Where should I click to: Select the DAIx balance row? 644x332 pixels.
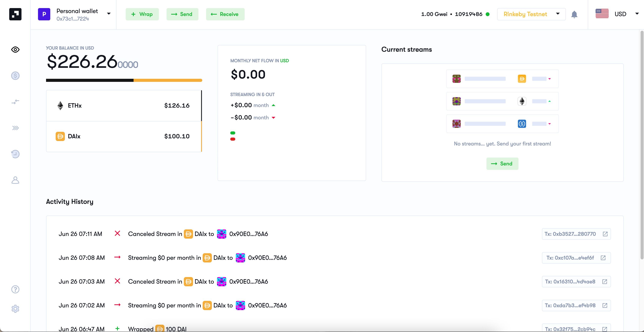(x=124, y=136)
